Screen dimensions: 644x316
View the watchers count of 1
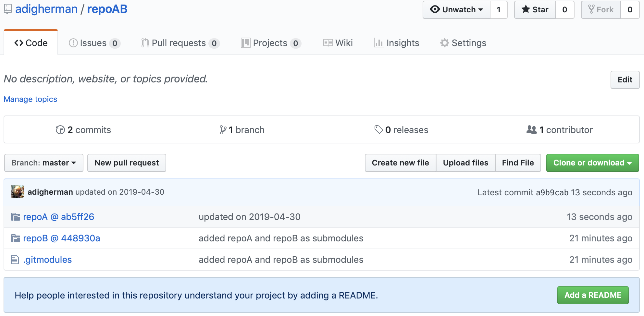pos(499,10)
